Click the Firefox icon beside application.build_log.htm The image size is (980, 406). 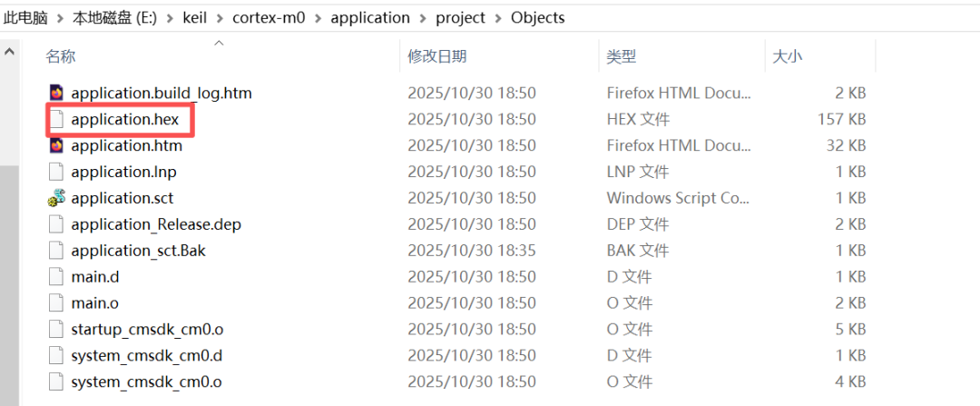56,93
